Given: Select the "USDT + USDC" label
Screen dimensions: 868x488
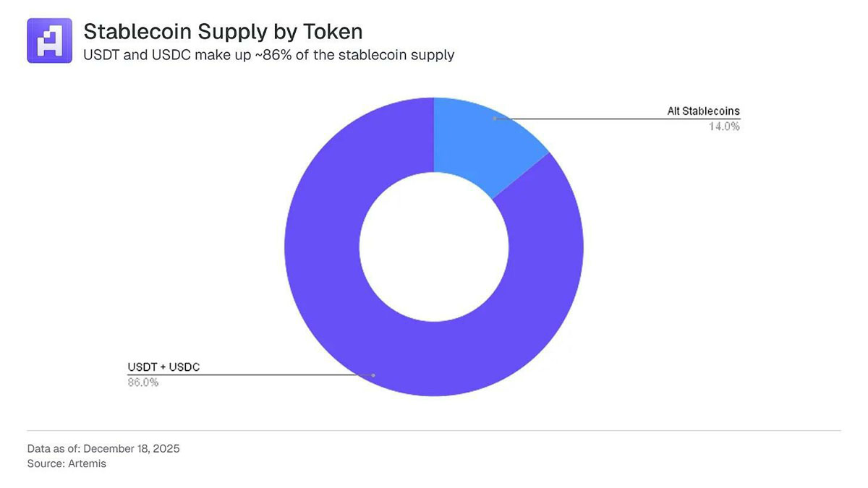Looking at the screenshot, I should pyautogui.click(x=163, y=367).
